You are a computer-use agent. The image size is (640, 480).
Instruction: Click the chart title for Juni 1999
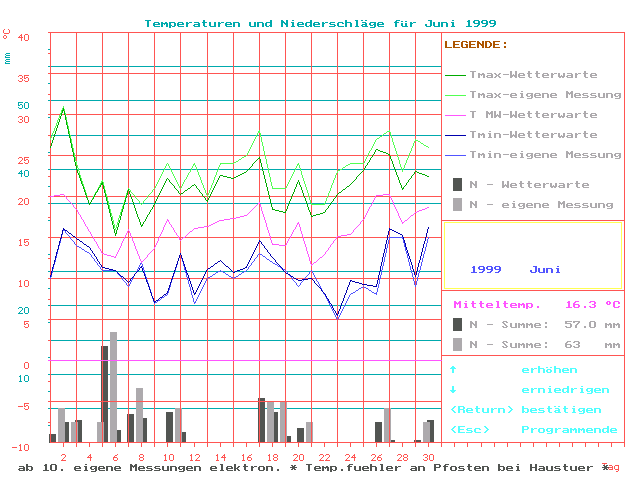click(320, 23)
